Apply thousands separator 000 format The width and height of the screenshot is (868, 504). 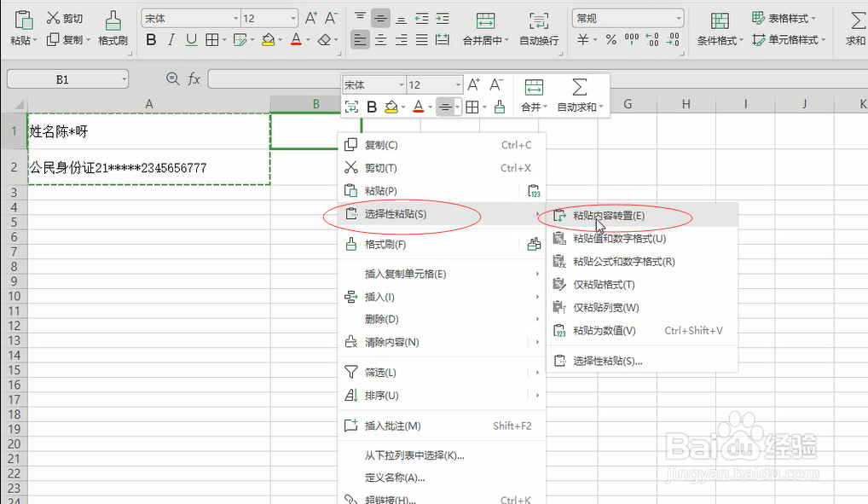click(632, 39)
